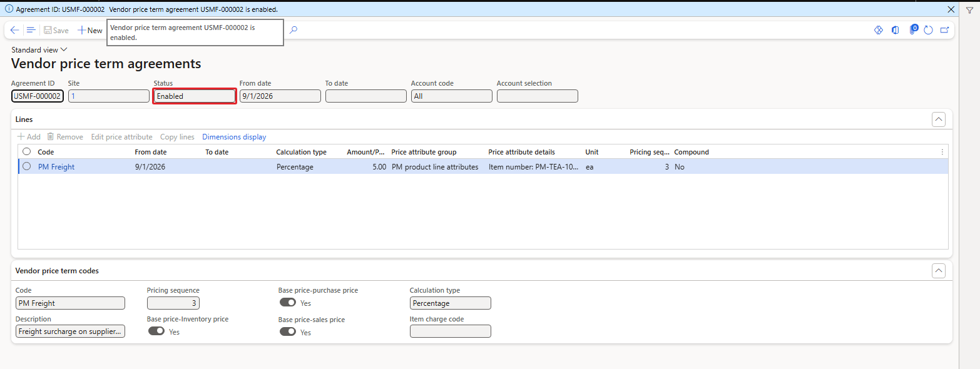The width and height of the screenshot is (980, 369).
Task: Open the Standard view dropdown
Action: [x=39, y=49]
